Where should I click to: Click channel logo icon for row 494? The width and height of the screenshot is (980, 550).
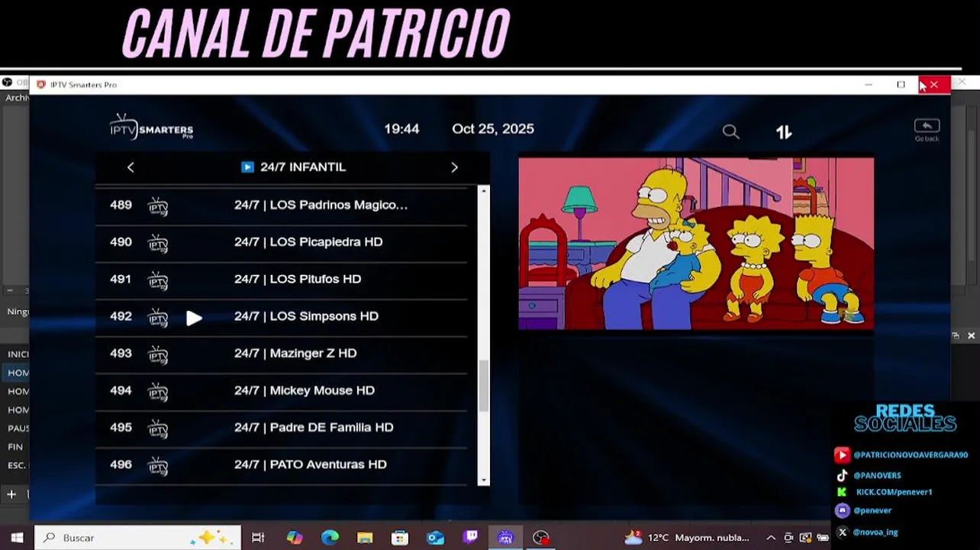(158, 392)
